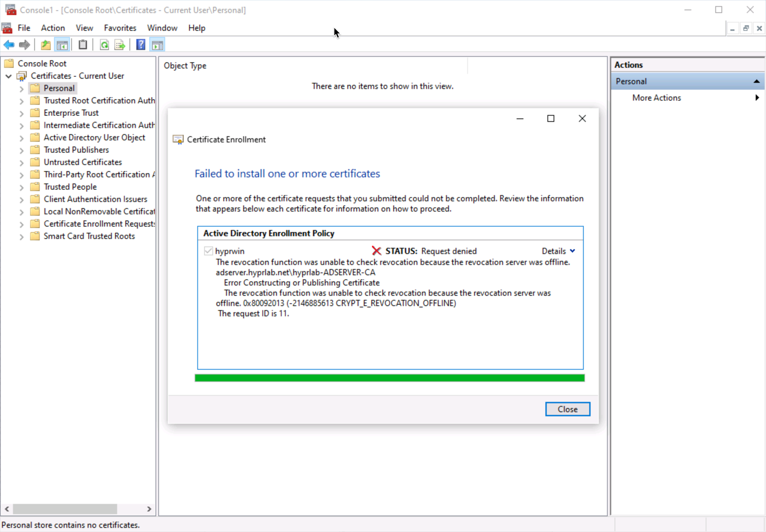Click the Forward arrow toolbar icon
766x532 pixels.
pyautogui.click(x=24, y=45)
